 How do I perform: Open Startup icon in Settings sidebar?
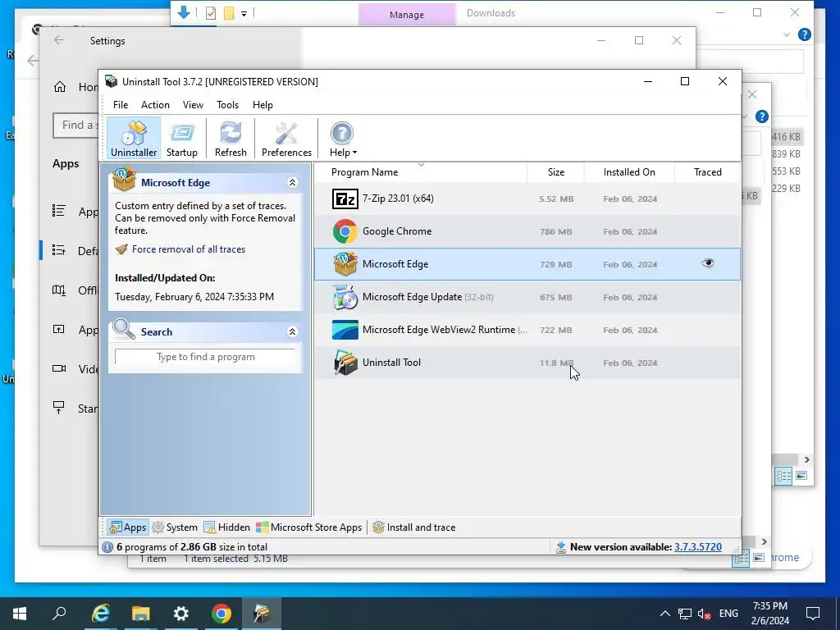point(59,408)
